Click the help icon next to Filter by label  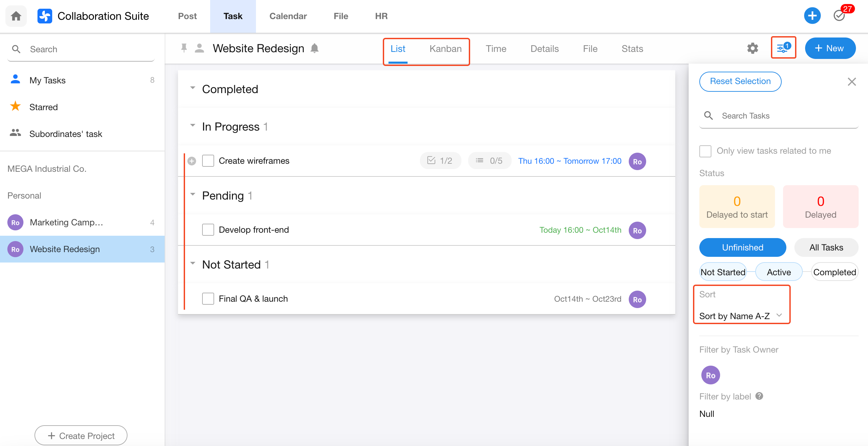pyautogui.click(x=759, y=396)
